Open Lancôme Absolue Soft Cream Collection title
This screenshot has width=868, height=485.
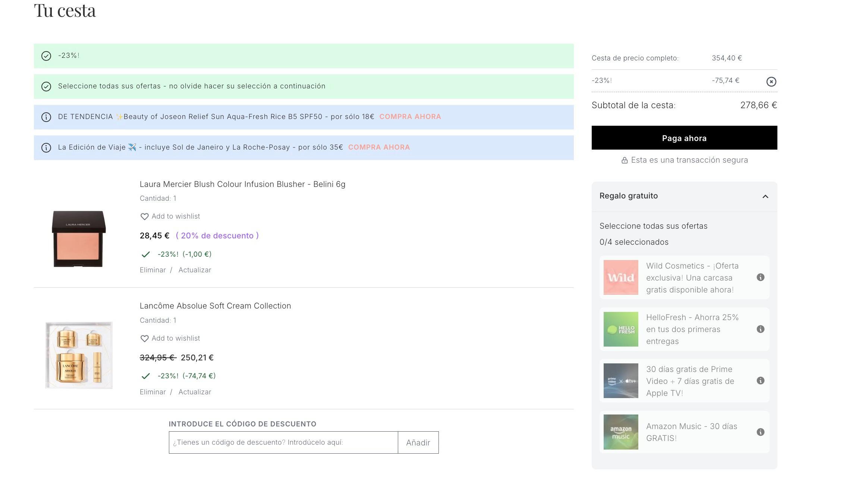(x=215, y=306)
